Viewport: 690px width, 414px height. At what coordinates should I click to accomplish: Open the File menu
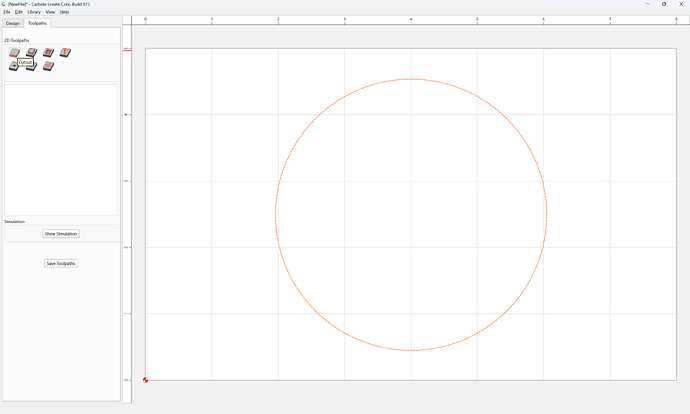tap(7, 12)
